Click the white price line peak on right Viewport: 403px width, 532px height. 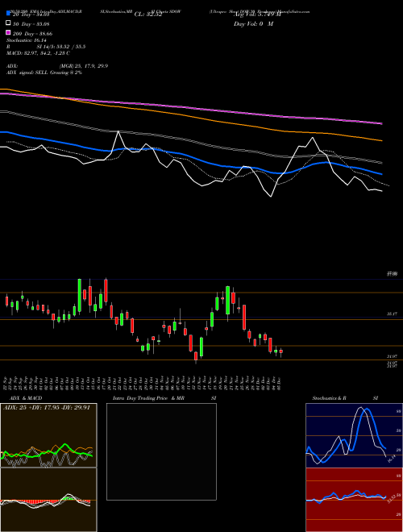[313, 138]
